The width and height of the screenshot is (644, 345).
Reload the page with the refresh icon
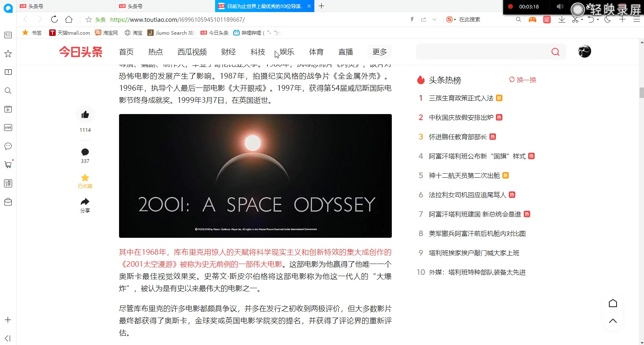[x=54, y=19]
